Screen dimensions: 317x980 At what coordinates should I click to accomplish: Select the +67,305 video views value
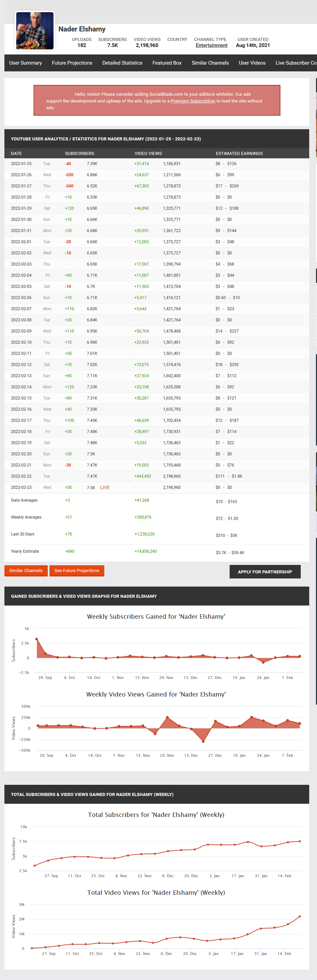click(x=141, y=186)
